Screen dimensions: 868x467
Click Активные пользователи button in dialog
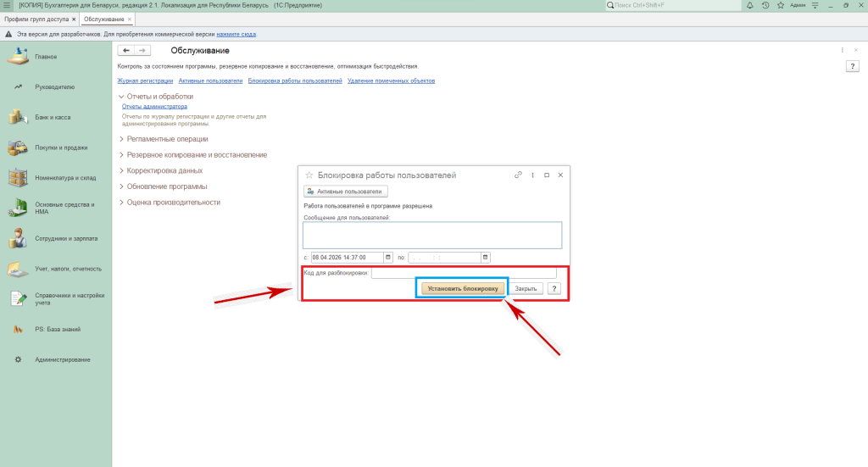pos(346,192)
